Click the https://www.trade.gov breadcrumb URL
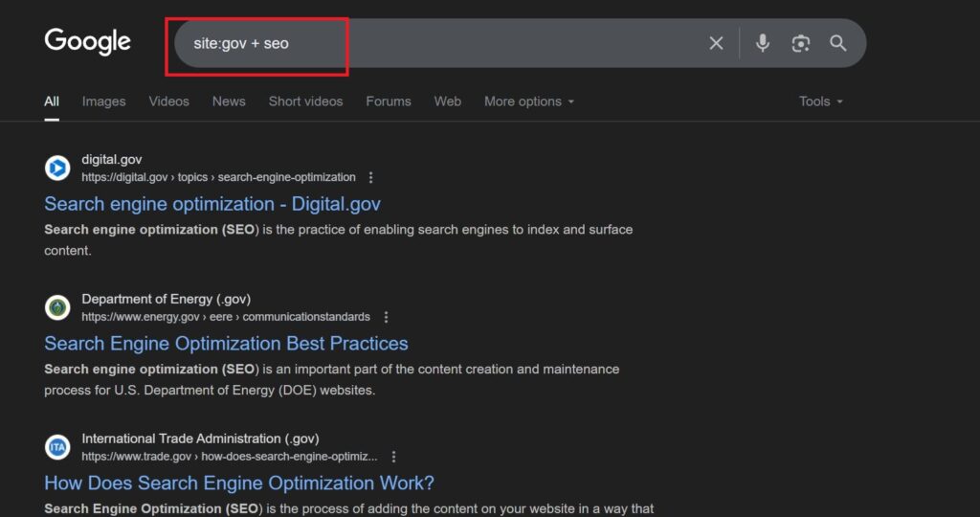 pos(230,457)
